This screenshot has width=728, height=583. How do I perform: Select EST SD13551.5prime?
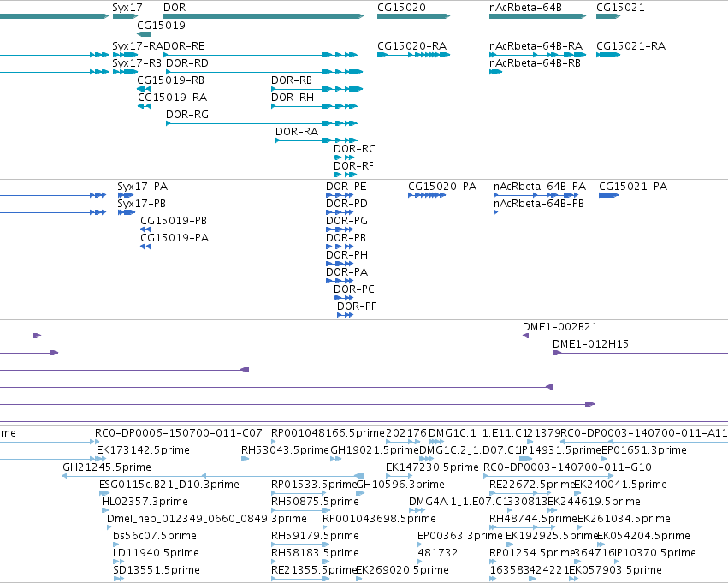click(x=119, y=579)
